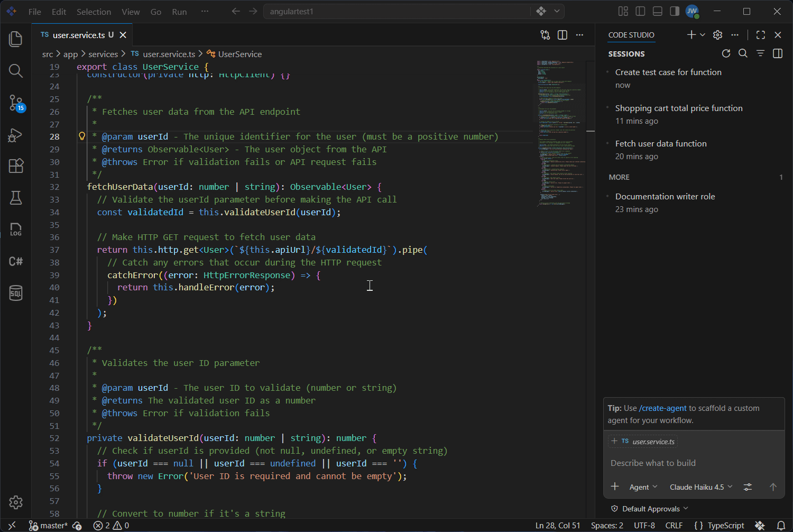Viewport: 793px width, 532px height.
Task: Click the code minimap
Action: pyautogui.click(x=561, y=133)
